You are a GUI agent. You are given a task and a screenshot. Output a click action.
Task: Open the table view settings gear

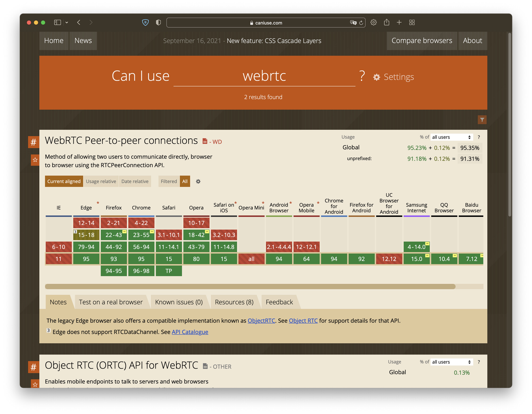tap(198, 181)
